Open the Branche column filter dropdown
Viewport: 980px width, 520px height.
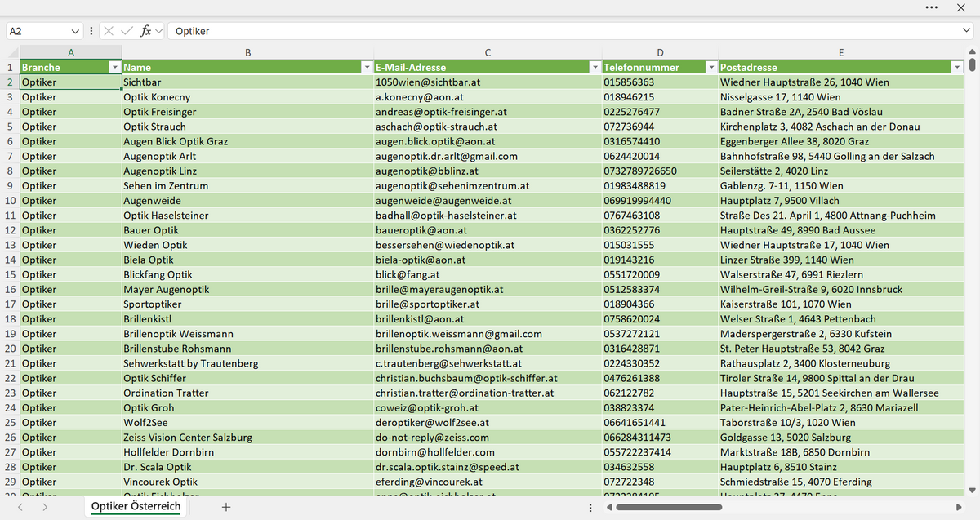115,67
